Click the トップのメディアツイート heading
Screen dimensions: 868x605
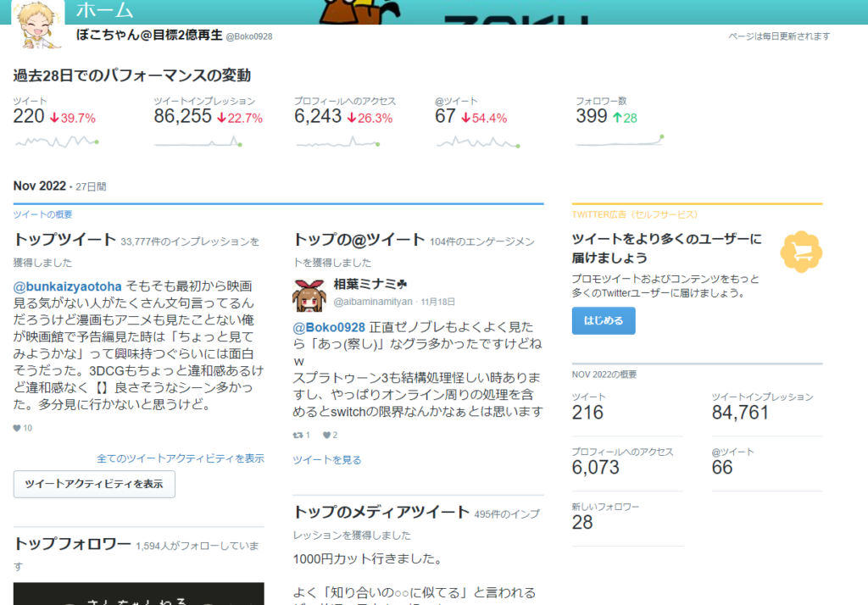coord(381,512)
